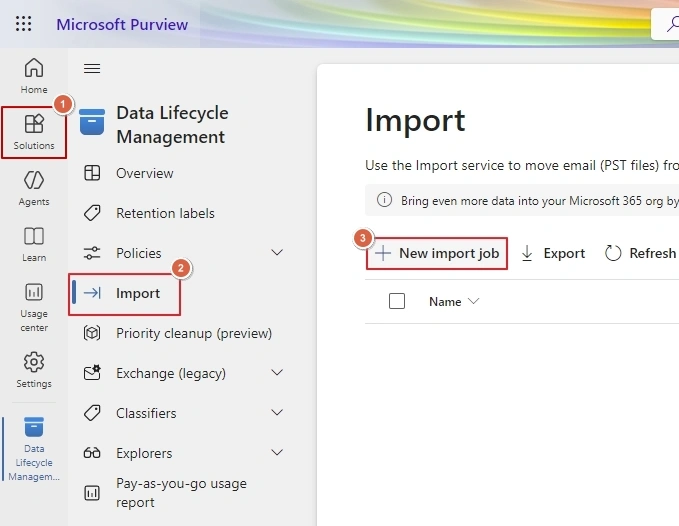Open Settings gear in left rail
Screen dimensions: 679x526
coord(34,370)
